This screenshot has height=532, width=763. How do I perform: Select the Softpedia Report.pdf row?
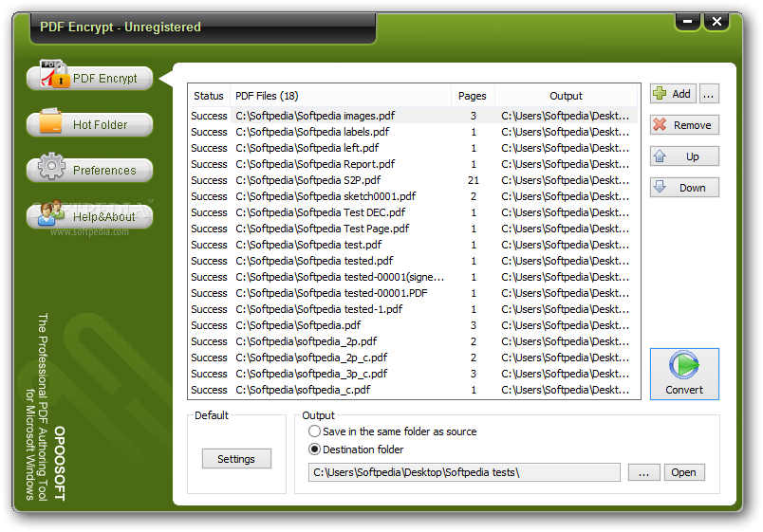(414, 164)
